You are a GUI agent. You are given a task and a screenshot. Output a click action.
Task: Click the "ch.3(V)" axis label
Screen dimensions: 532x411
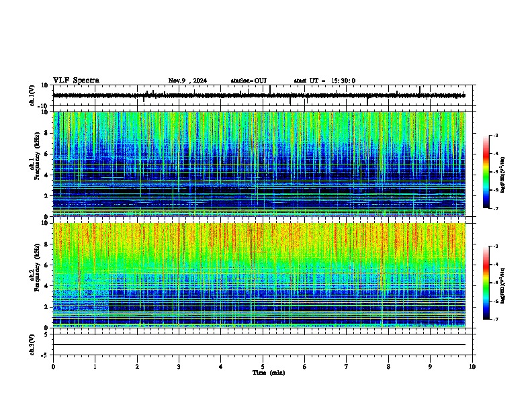point(32,345)
